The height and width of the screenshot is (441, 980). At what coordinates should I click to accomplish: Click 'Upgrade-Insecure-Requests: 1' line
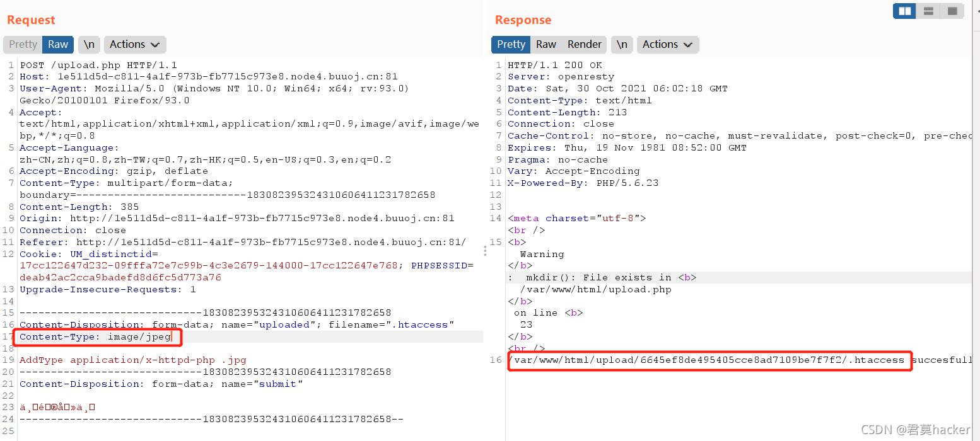108,290
